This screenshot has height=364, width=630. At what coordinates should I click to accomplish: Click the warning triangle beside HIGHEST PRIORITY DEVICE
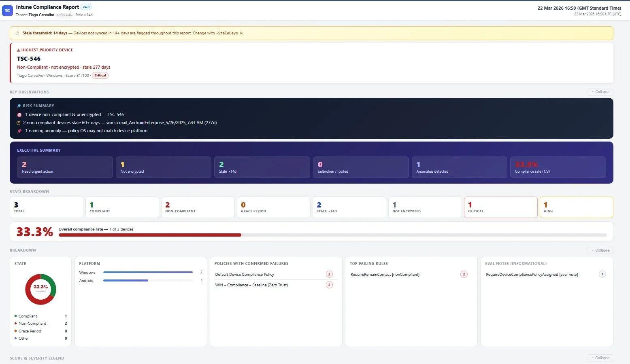19,50
